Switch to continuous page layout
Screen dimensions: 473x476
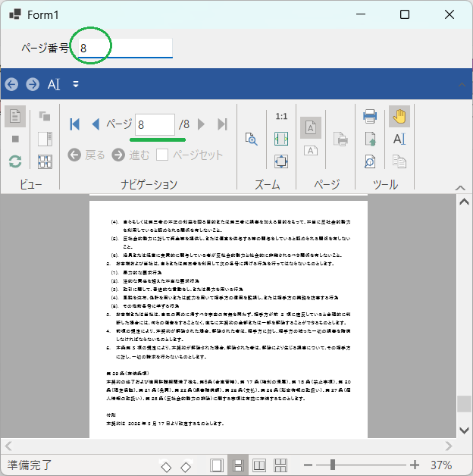pyautogui.click(x=238, y=465)
